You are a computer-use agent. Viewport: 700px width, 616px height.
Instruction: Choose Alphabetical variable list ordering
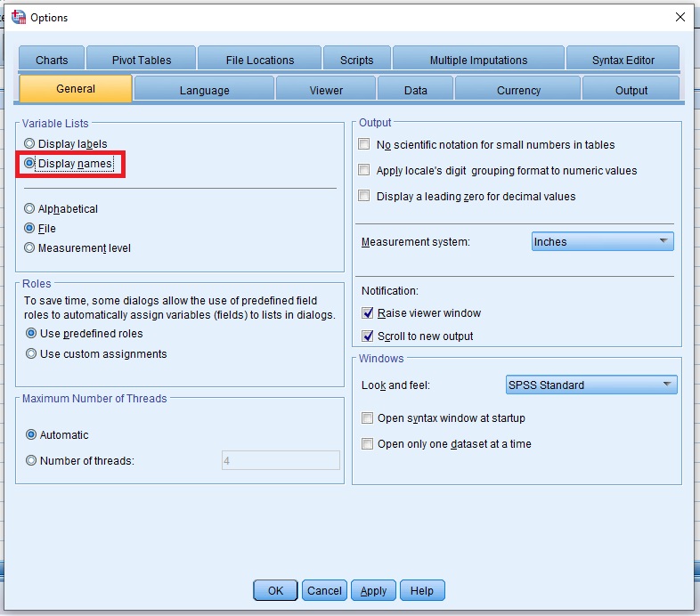pyautogui.click(x=29, y=208)
